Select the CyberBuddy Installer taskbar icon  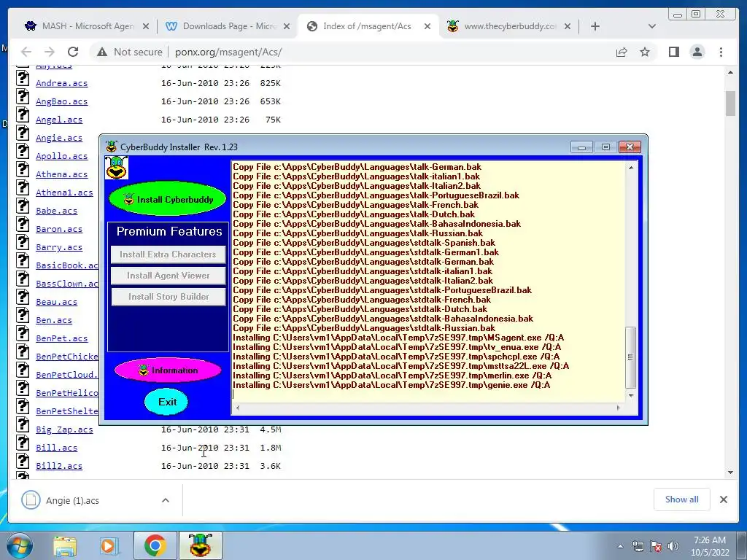201,545
